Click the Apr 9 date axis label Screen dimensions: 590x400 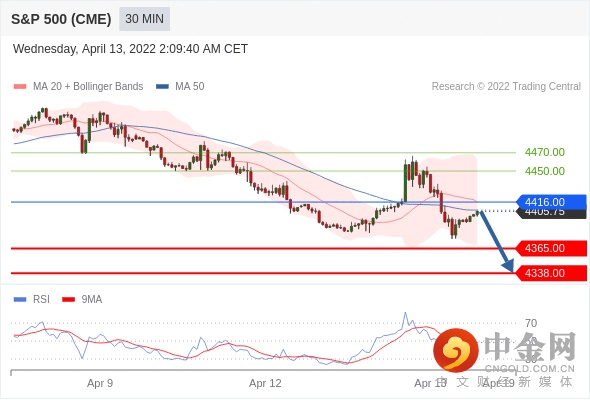pyautogui.click(x=100, y=383)
